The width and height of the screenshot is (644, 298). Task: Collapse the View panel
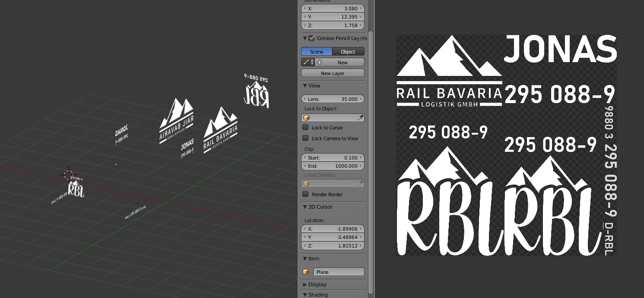(305, 86)
